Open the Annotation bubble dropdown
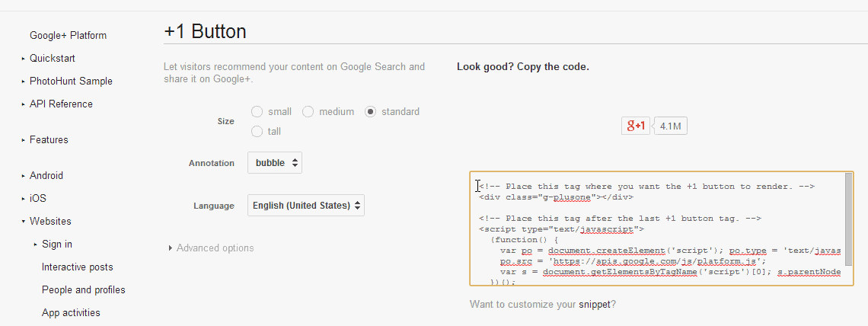Screen dimensions: 868x326 [x=275, y=163]
